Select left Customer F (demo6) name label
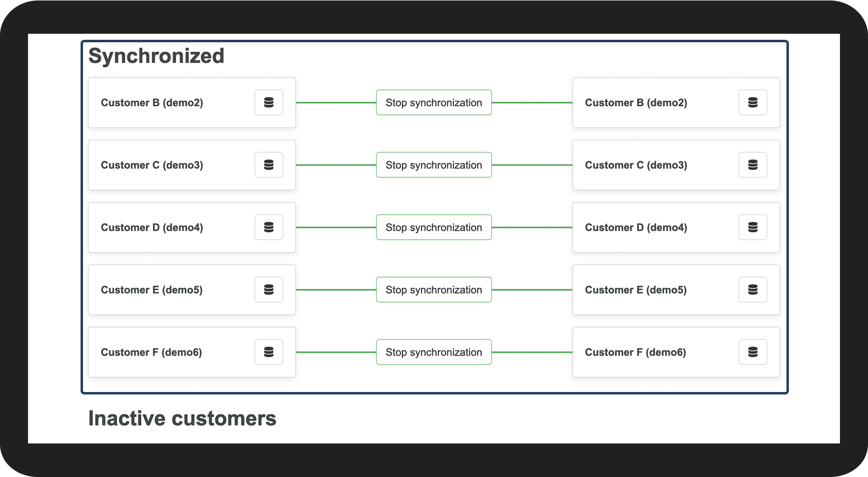Image resolution: width=868 pixels, height=477 pixels. pyautogui.click(x=151, y=352)
